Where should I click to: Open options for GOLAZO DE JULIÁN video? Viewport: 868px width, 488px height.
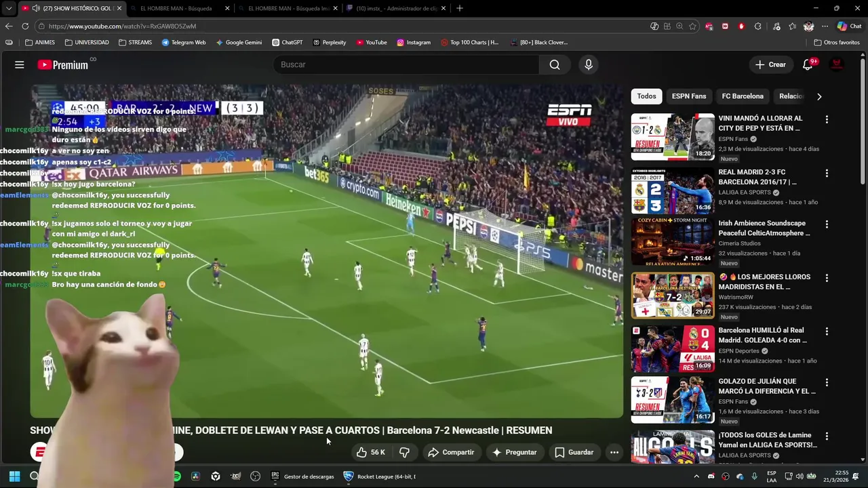tap(827, 382)
